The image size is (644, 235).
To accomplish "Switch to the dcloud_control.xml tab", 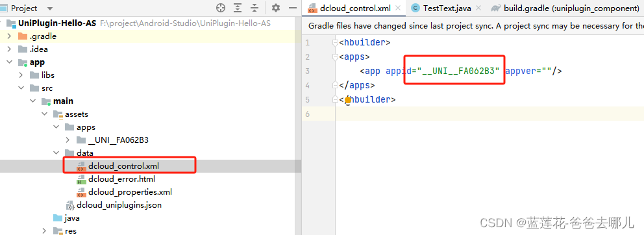I will click(x=355, y=8).
